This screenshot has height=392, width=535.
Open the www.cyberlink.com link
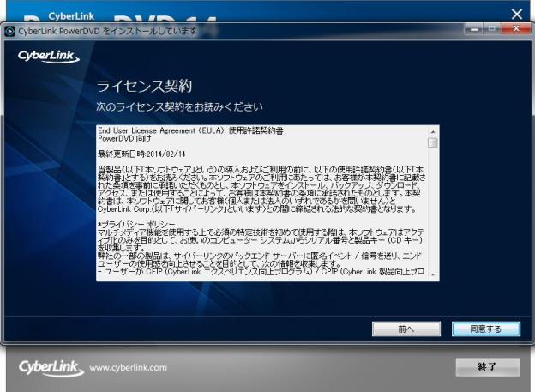(128, 368)
